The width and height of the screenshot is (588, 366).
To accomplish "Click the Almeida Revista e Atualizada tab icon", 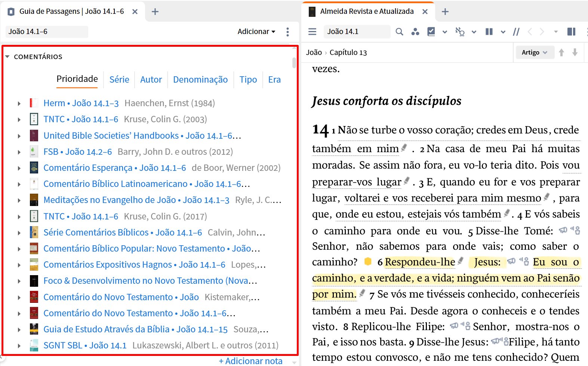I will tap(312, 12).
